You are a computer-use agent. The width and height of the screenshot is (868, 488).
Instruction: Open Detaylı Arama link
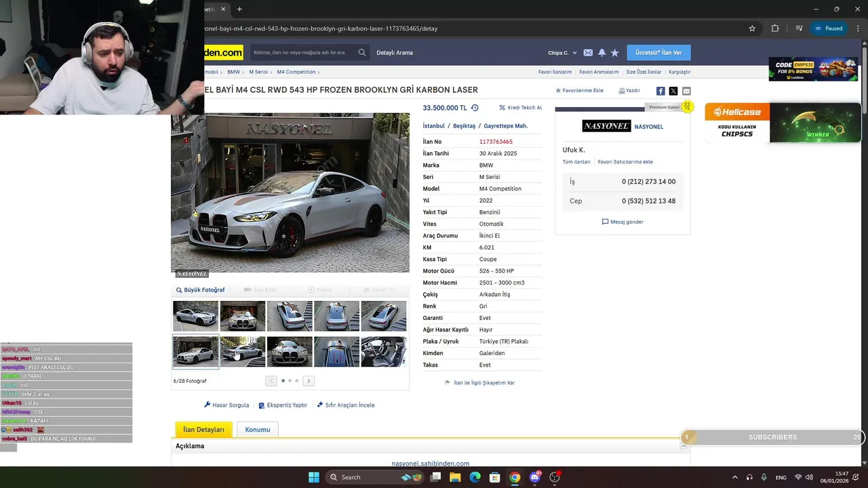[395, 53]
